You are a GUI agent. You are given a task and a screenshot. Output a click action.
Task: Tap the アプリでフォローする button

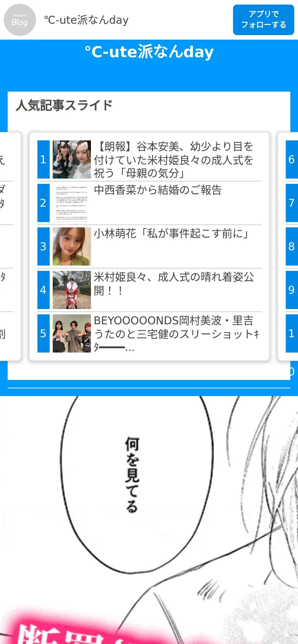(x=263, y=20)
